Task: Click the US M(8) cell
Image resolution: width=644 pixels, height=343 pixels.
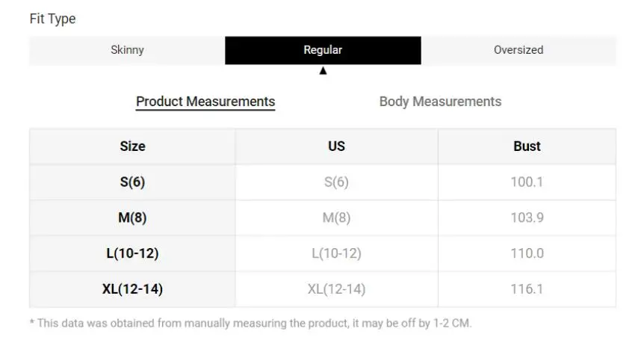Action: pyautogui.click(x=336, y=217)
